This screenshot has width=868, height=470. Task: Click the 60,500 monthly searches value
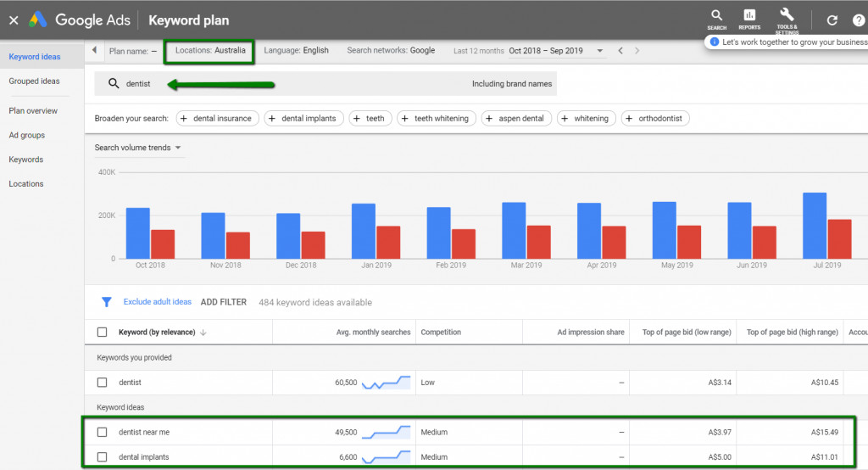[346, 383]
